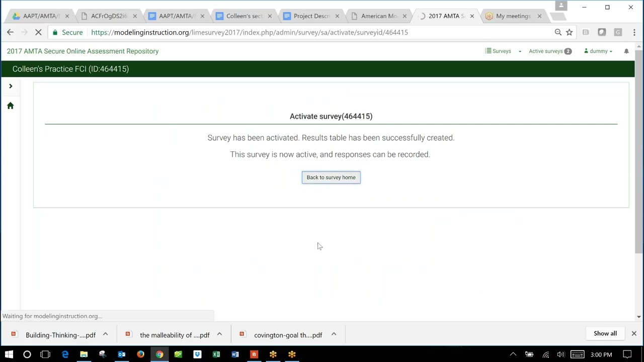Open the 2017 AMTA Secure Online Assessment Repository link
The width and height of the screenshot is (644, 362).
[x=83, y=51]
